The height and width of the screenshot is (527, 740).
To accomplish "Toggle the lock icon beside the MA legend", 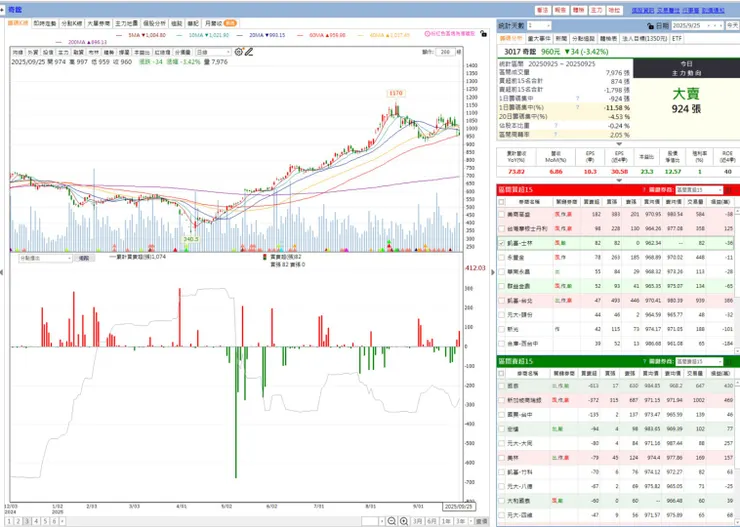I will [x=483, y=33].
